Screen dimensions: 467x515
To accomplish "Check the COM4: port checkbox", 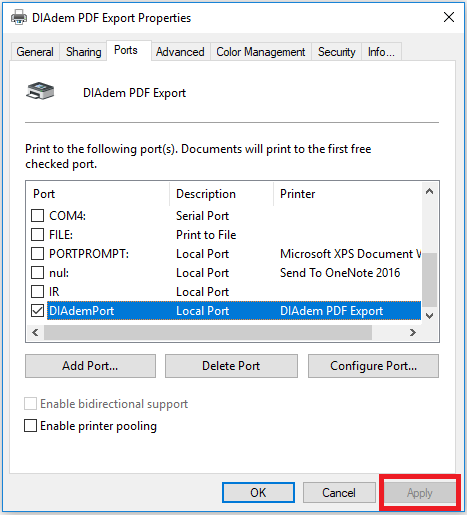I will coord(37,216).
